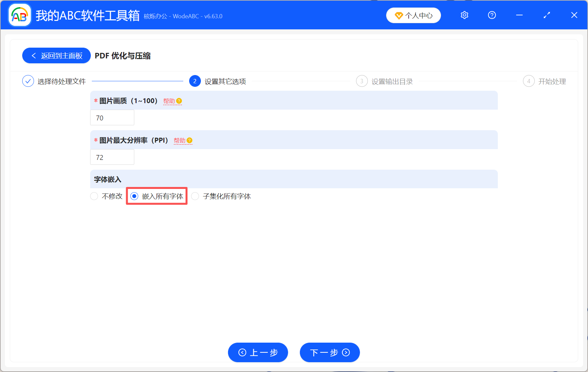The width and height of the screenshot is (588, 372).
Task: Go to step 选择待处理文件
Action: 61,81
